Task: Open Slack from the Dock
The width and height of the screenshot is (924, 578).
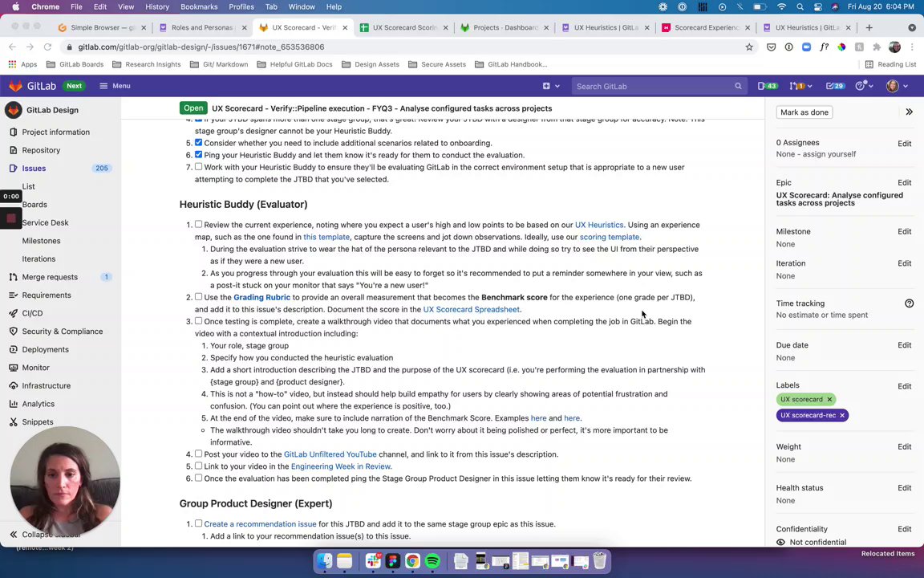Action: point(373,561)
